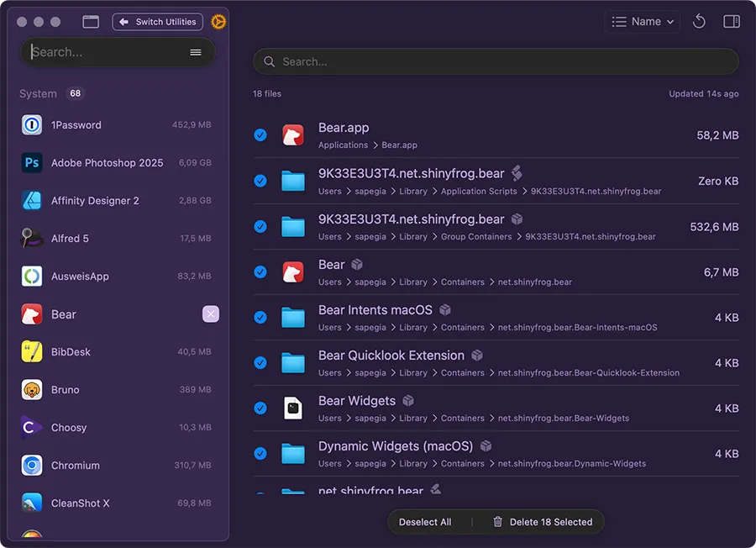Toggle the sidebar layout icon top right

(730, 22)
